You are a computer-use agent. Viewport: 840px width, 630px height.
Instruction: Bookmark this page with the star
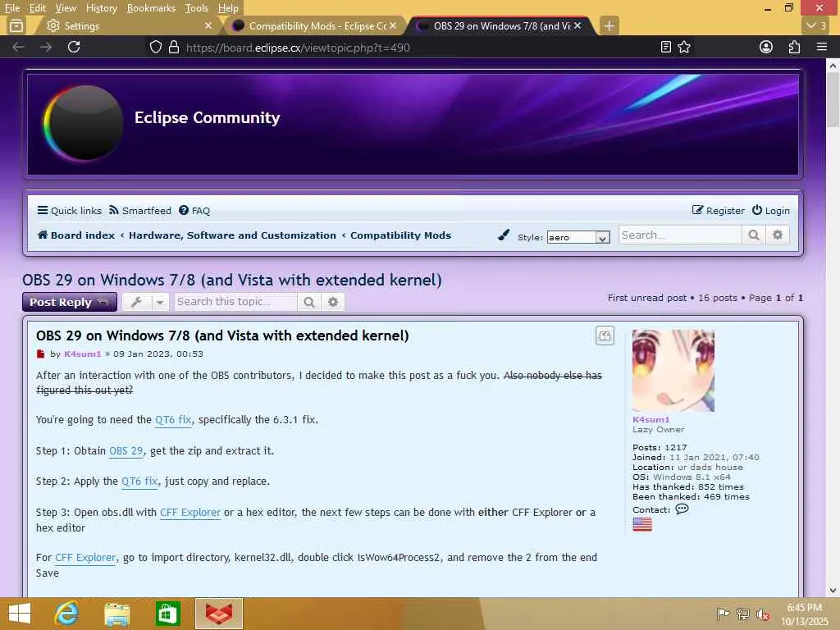(x=684, y=47)
